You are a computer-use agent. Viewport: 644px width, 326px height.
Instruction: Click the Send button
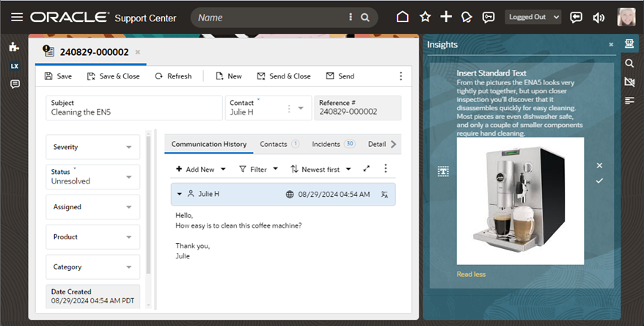coord(340,76)
